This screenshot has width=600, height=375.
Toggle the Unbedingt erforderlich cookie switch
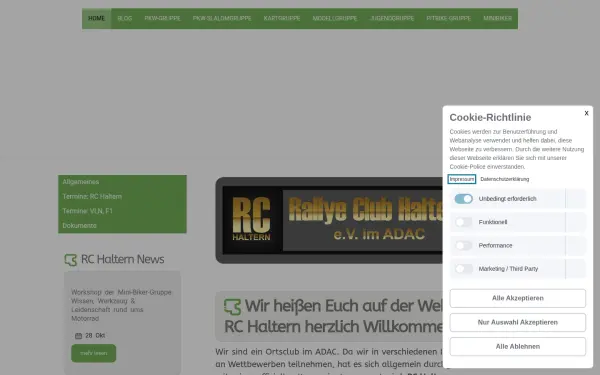463,199
